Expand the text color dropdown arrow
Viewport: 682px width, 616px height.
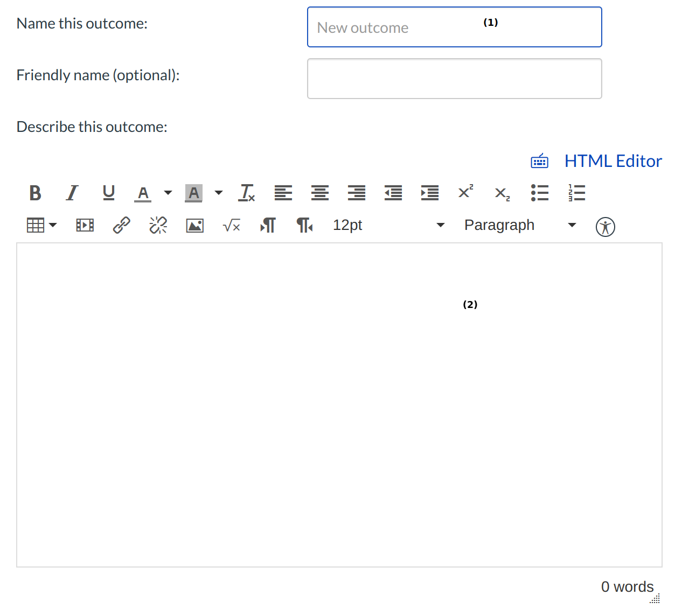(x=168, y=193)
